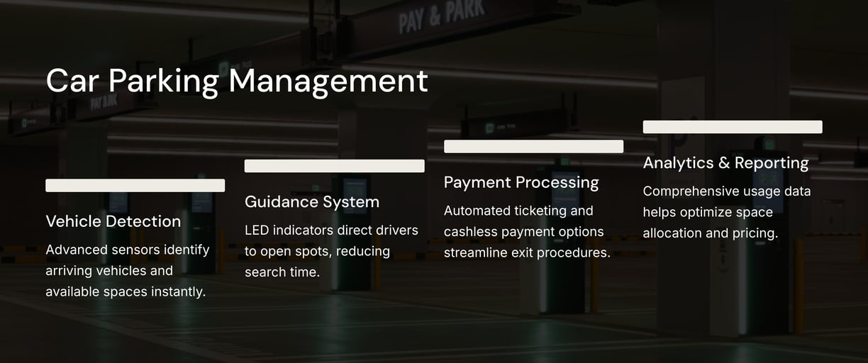Image resolution: width=868 pixels, height=363 pixels.
Task: Select the Vehicle Detection heading
Action: click(113, 221)
